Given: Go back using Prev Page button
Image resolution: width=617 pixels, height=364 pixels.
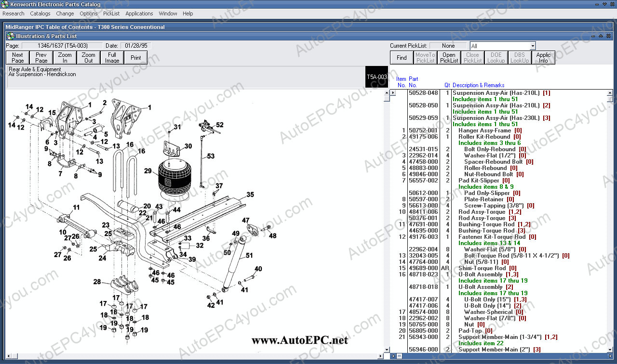Looking at the screenshot, I should click(41, 58).
